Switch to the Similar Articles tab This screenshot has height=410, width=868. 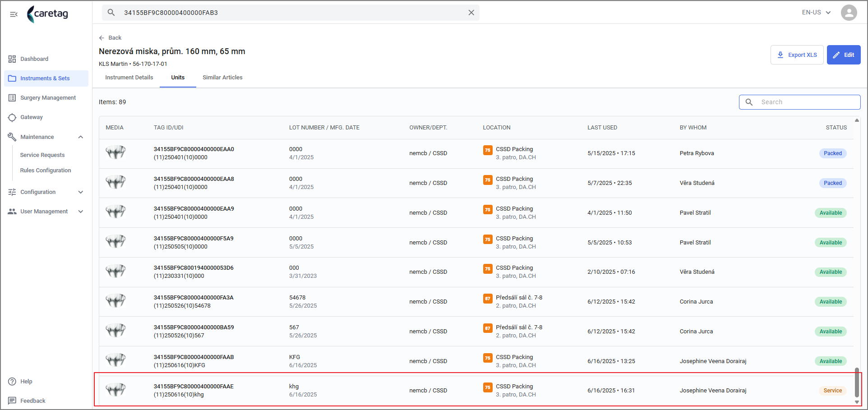click(x=222, y=78)
